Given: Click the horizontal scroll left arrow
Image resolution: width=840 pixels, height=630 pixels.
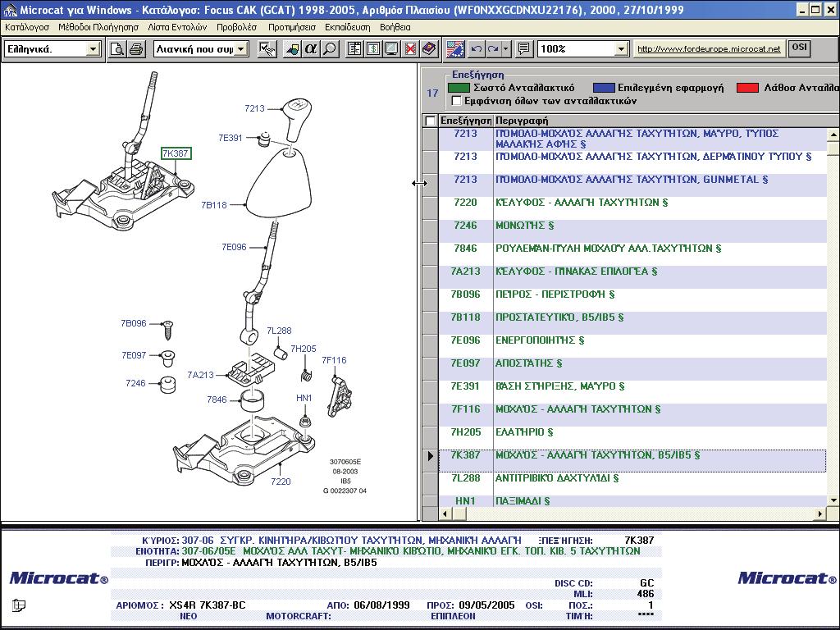Looking at the screenshot, I should 445,514.
